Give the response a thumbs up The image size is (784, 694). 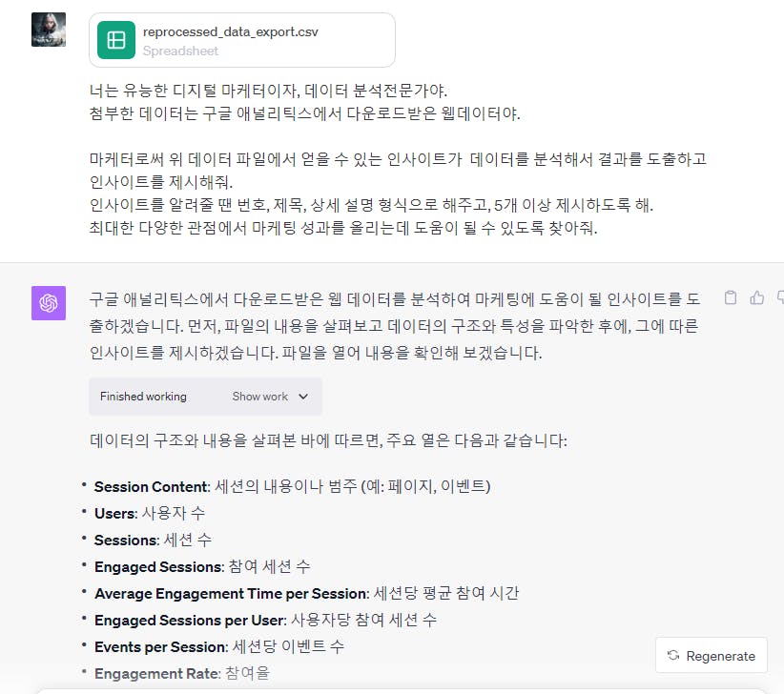point(757,297)
